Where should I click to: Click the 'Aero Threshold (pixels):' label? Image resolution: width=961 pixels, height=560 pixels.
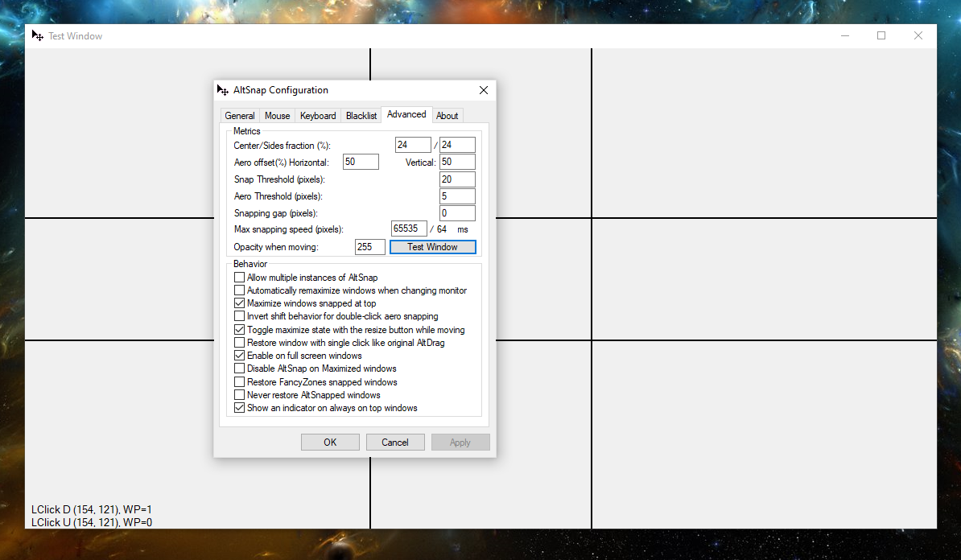click(278, 196)
